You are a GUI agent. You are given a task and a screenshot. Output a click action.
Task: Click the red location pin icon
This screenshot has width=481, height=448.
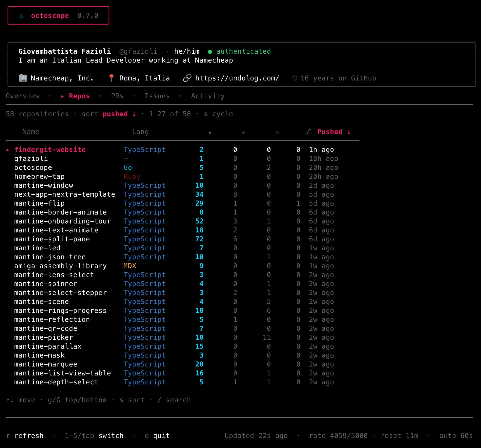111,78
